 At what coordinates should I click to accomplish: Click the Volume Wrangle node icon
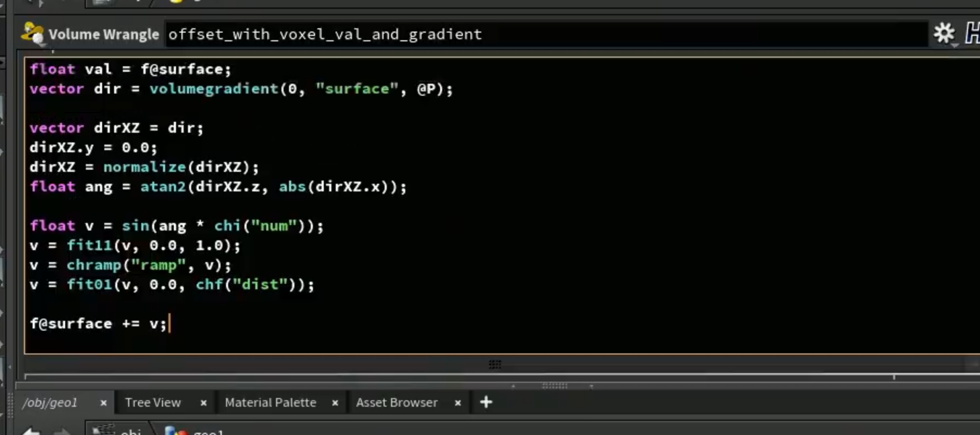pyautogui.click(x=33, y=33)
